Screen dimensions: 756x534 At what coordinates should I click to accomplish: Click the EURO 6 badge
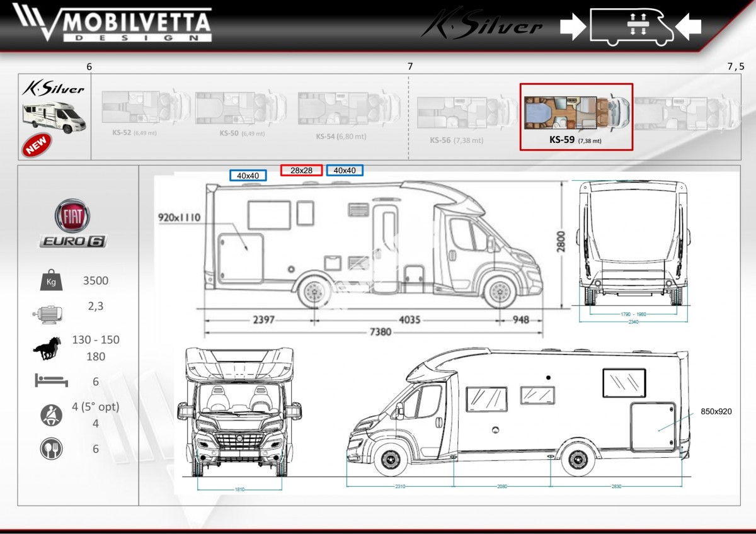73,241
